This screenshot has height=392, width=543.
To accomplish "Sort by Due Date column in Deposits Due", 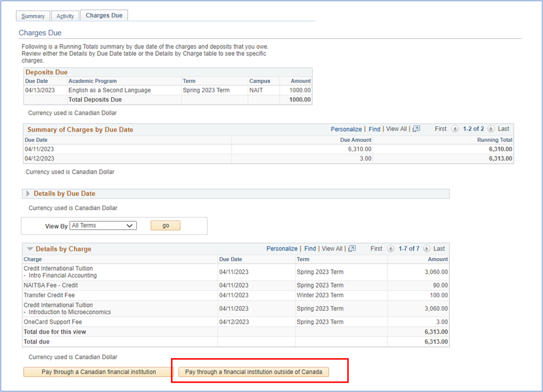I will [x=36, y=81].
